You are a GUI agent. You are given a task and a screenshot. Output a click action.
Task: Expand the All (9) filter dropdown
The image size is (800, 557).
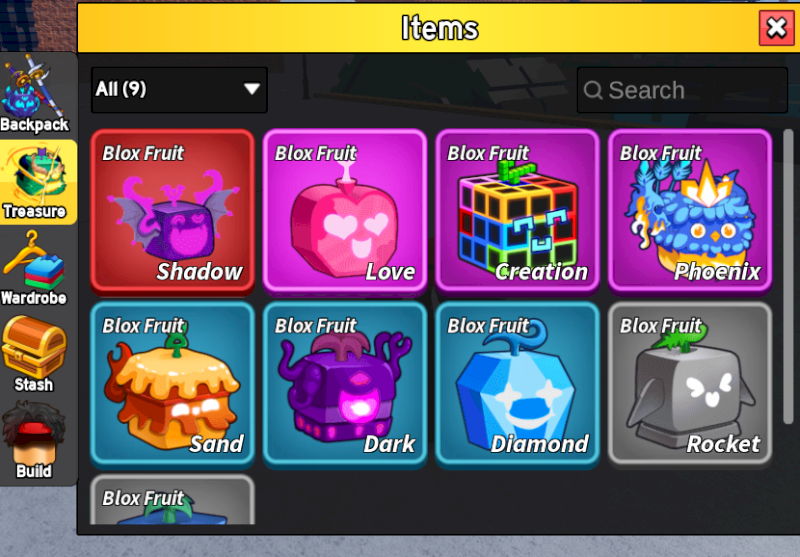179,90
